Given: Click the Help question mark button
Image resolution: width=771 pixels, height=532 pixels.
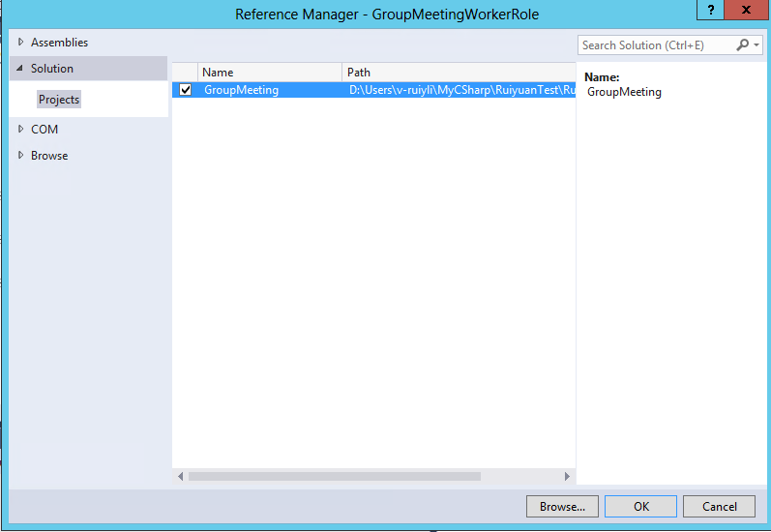Looking at the screenshot, I should click(x=711, y=9).
